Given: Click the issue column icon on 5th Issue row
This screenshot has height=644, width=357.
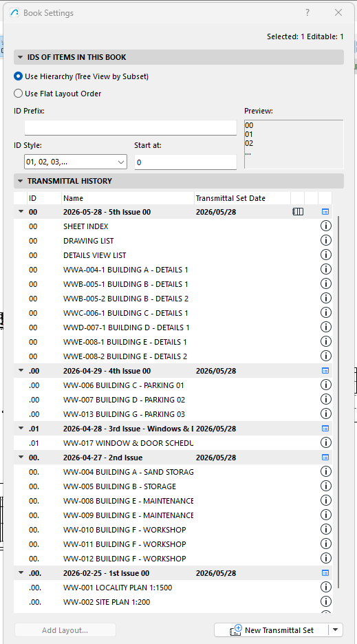Looking at the screenshot, I should 298,211.
